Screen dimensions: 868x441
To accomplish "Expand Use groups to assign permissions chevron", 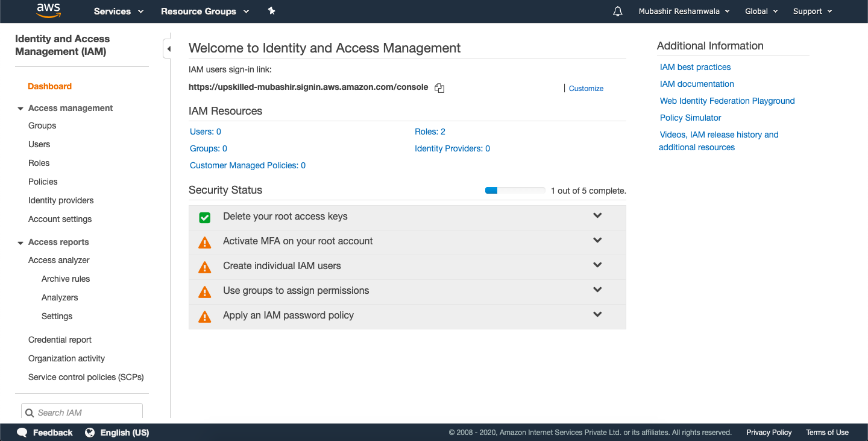I will point(597,290).
